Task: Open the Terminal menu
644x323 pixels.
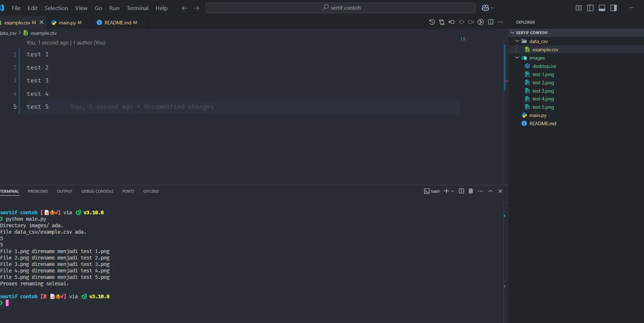Action: click(x=137, y=8)
